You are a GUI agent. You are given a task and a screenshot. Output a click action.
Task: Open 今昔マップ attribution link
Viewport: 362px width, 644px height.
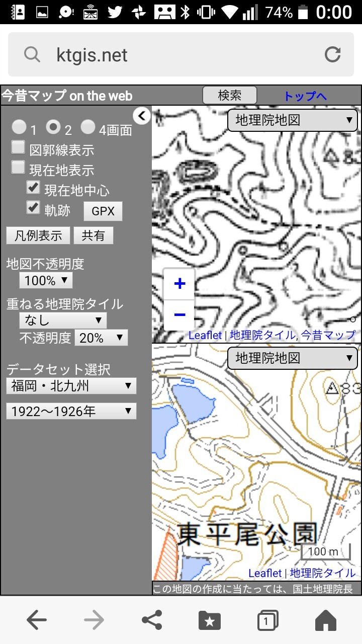click(x=328, y=335)
